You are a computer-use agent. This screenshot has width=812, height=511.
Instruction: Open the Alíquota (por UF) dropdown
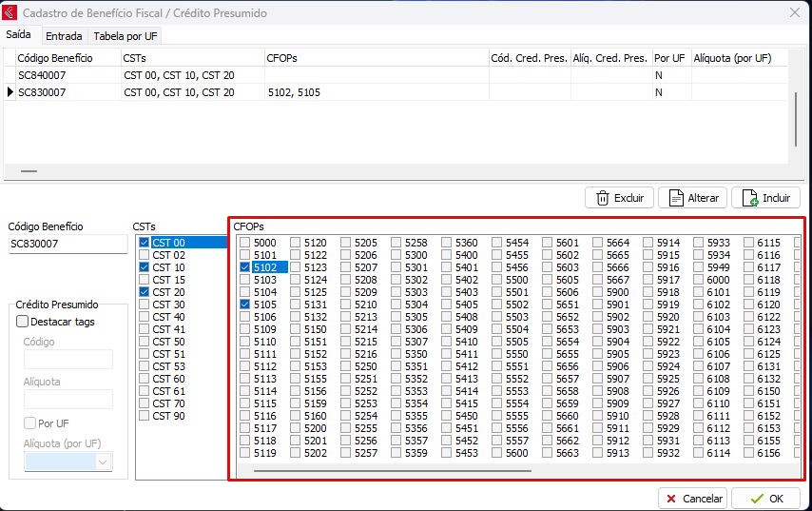click(x=103, y=462)
